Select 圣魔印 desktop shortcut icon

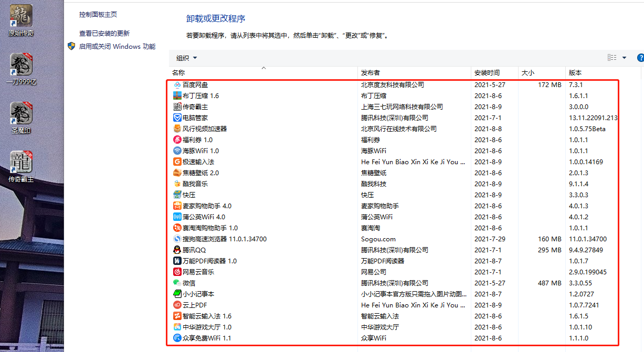21,113
